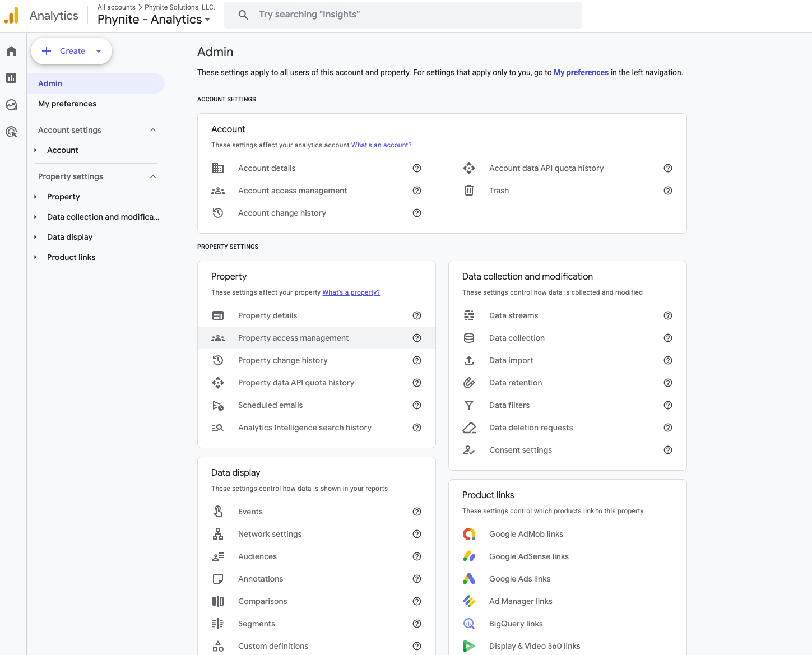This screenshot has width=812, height=655.
Task: Click the Account access management people icon
Action: [x=218, y=191]
